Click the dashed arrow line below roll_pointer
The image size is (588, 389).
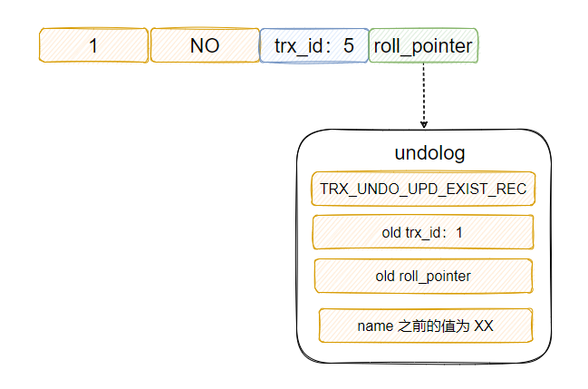pyautogui.click(x=423, y=91)
